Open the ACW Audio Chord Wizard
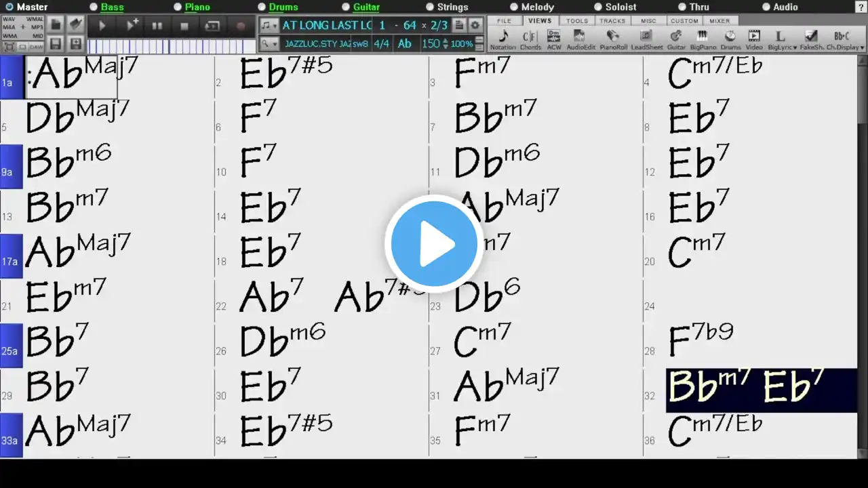This screenshot has height=488, width=868. (x=554, y=40)
